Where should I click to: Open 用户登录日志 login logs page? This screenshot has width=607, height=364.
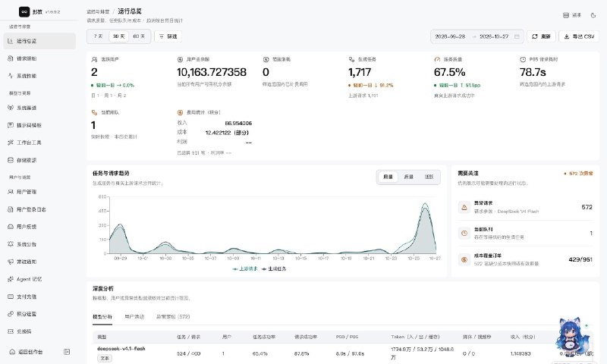39,209
